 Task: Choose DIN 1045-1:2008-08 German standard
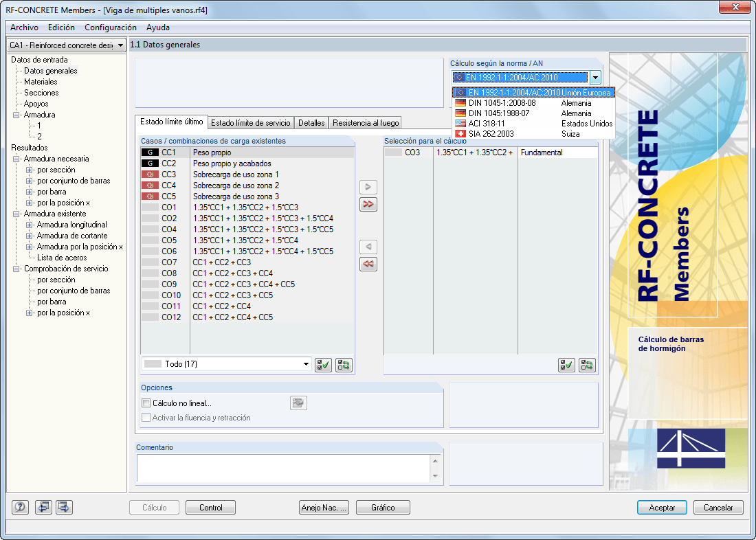(x=533, y=103)
